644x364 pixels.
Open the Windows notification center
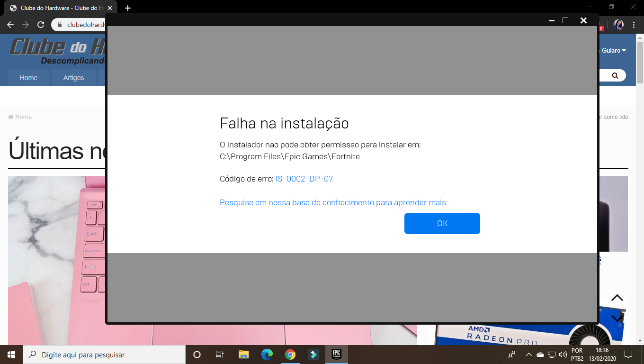(628, 355)
